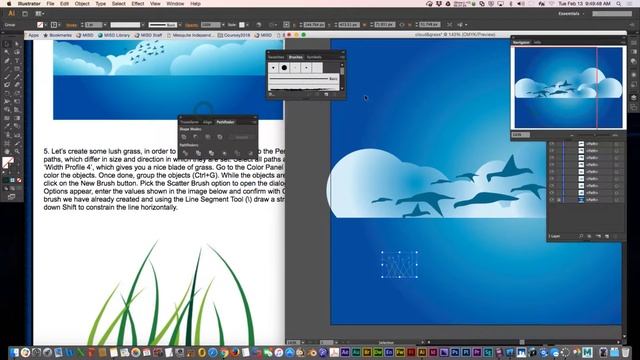This screenshot has width=640, height=360.
Task: Select the Pen tool
Action: coord(7,60)
